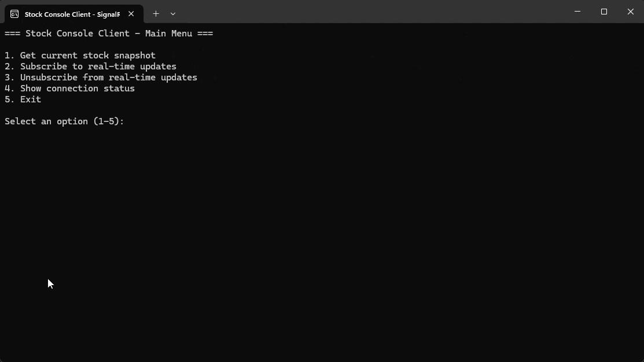Click empty console area to focus terminal
The height and width of the screenshot is (362, 644).
click(x=318, y=231)
